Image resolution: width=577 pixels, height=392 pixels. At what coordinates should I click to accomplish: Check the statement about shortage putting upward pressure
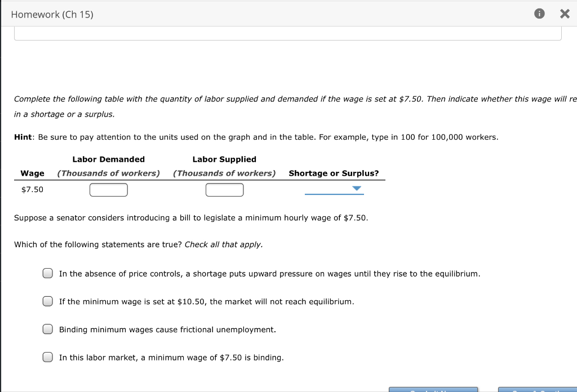(x=47, y=273)
